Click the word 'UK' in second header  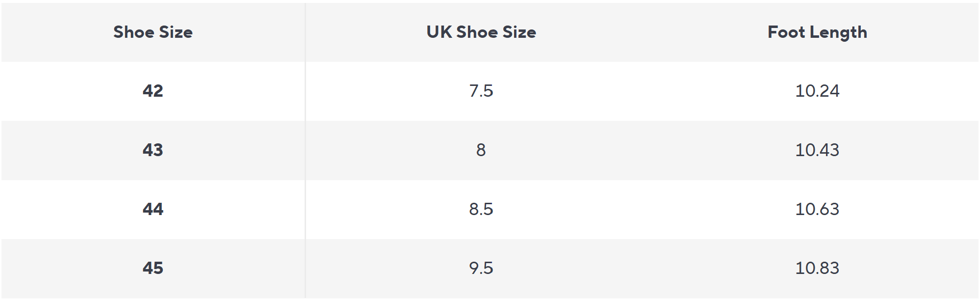(x=439, y=32)
